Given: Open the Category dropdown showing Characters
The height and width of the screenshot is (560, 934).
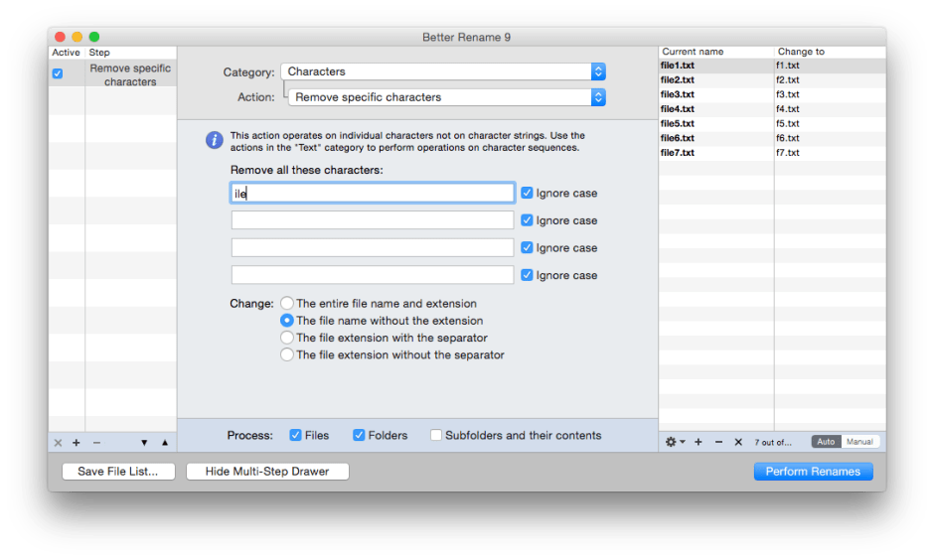Looking at the screenshot, I should pyautogui.click(x=443, y=71).
